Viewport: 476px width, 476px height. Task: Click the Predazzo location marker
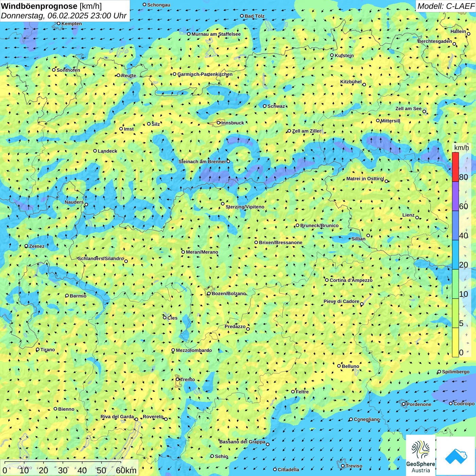pos(248,329)
